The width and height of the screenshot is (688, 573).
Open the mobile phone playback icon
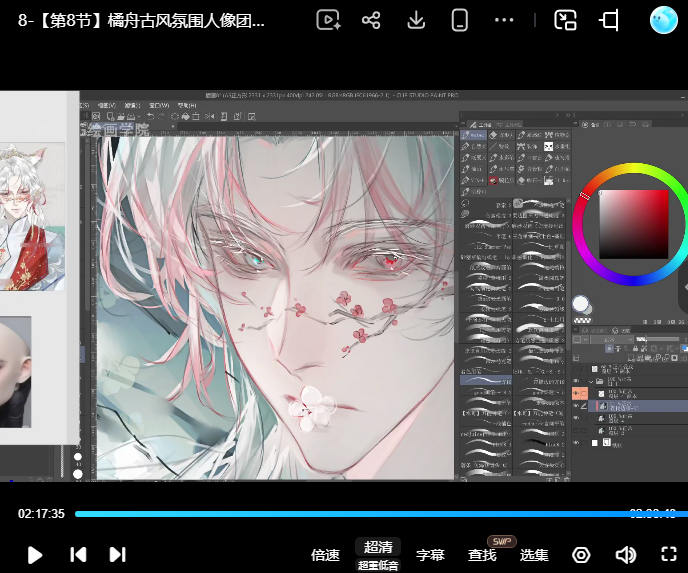[459, 20]
